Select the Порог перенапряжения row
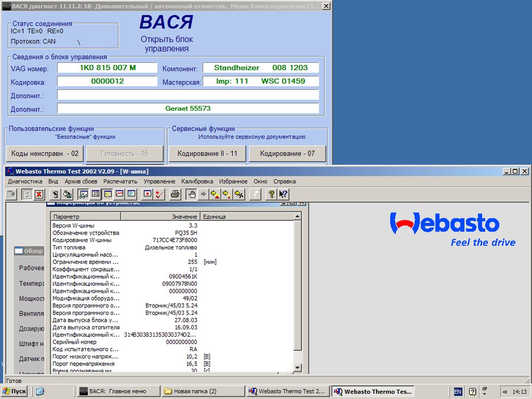Image resolution: width=532 pixels, height=399 pixels. [x=172, y=364]
